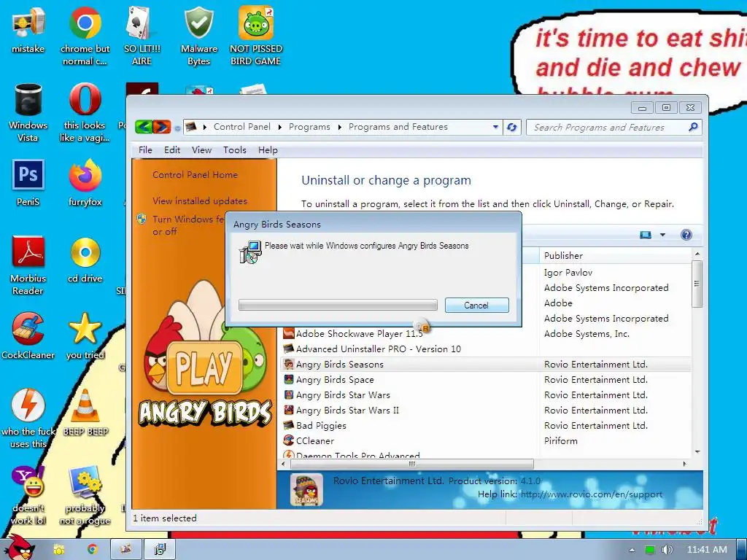The image size is (747, 560).
Task: Open the Photoshop 'PeniS' desktop icon
Action: (x=28, y=183)
